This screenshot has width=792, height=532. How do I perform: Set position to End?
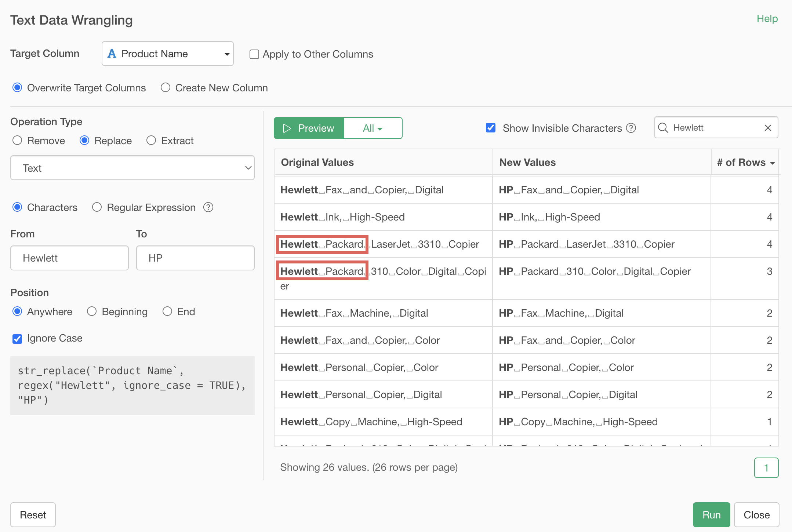(x=167, y=311)
